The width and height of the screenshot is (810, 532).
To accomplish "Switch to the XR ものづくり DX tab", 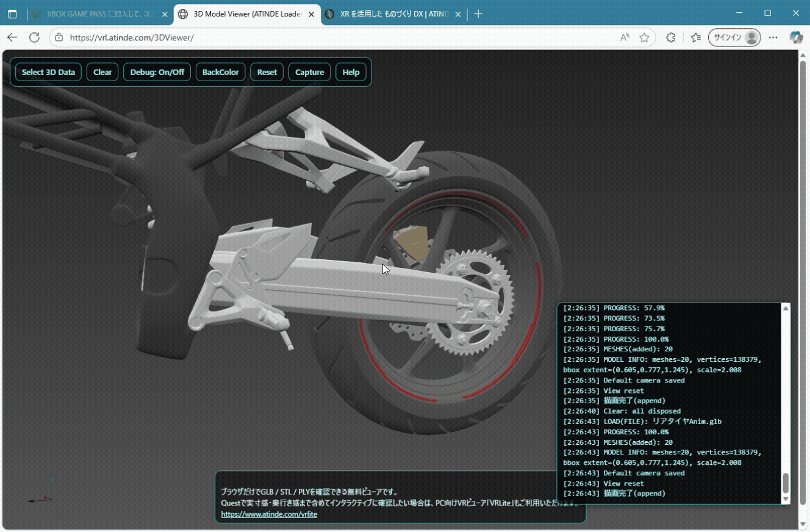I will (390, 14).
